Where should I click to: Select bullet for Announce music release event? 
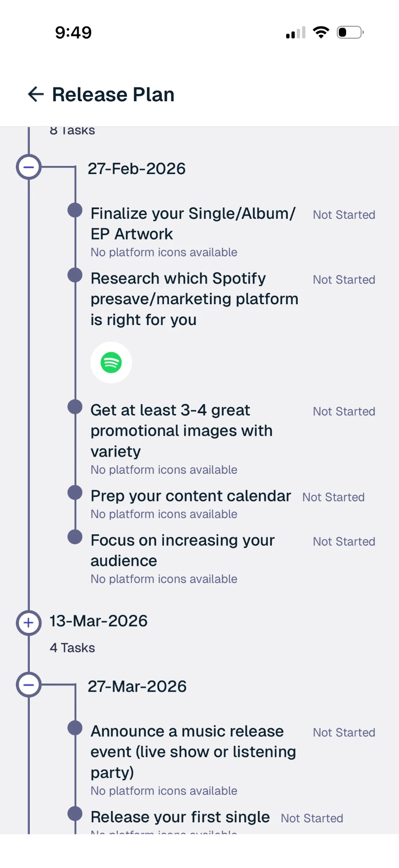point(75,727)
